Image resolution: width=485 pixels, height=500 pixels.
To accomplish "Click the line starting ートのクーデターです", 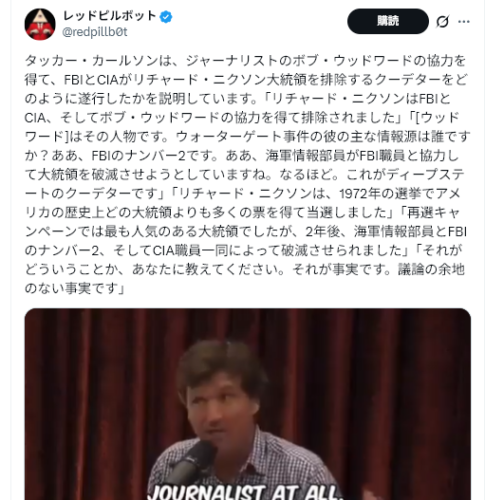I will tap(242, 193).
